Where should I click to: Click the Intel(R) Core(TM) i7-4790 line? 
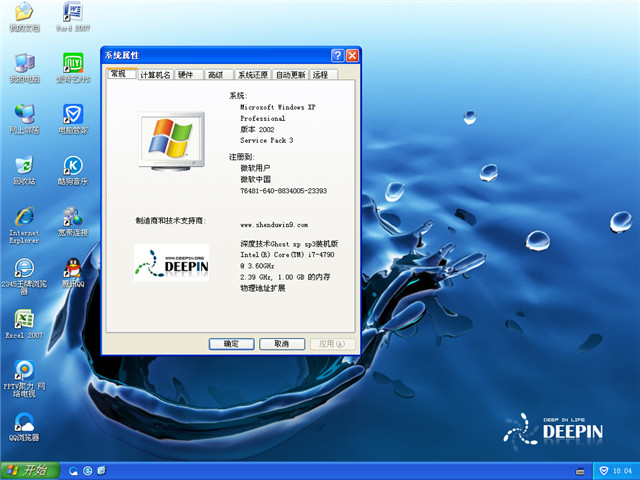287,254
